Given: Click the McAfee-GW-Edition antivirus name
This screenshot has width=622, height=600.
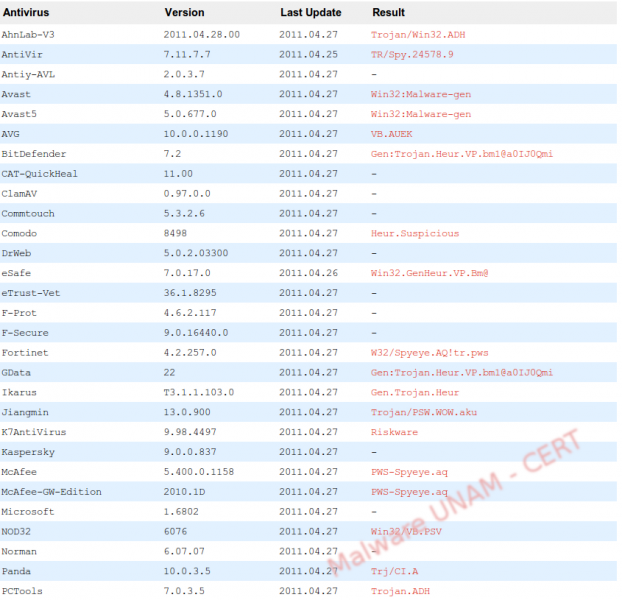Looking at the screenshot, I should coord(52,492).
